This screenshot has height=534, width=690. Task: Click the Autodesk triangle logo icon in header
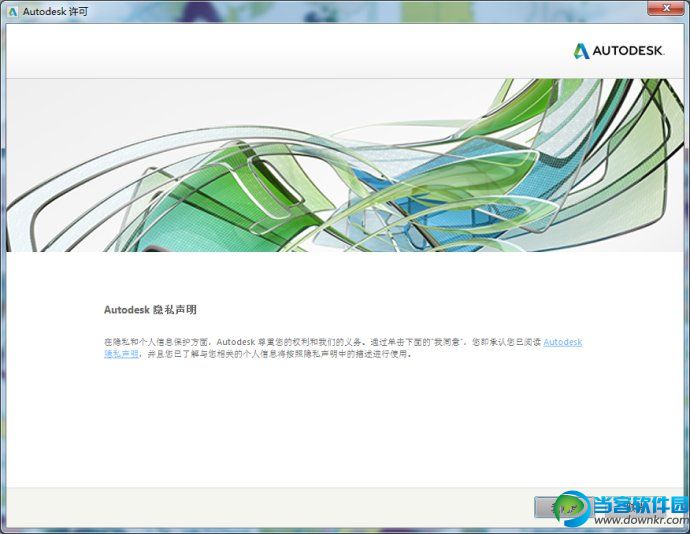[x=582, y=51]
